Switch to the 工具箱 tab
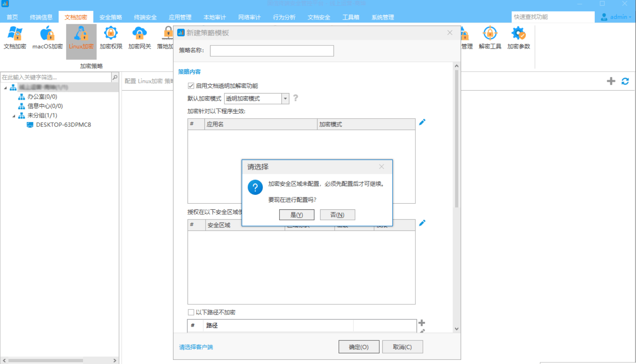Screen dimensions: 636x364 point(351,17)
